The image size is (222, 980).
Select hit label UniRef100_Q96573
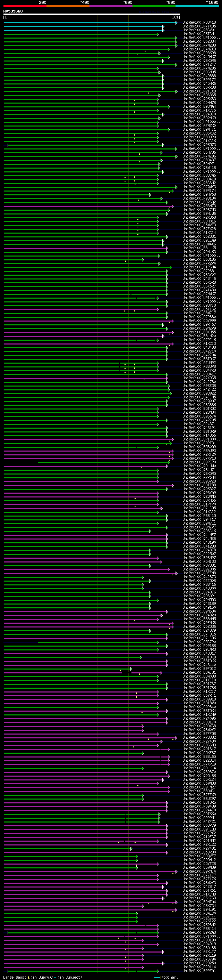[199, 145]
